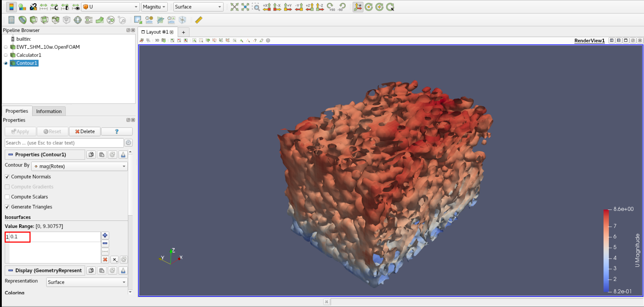Switch to the Information tab

49,111
